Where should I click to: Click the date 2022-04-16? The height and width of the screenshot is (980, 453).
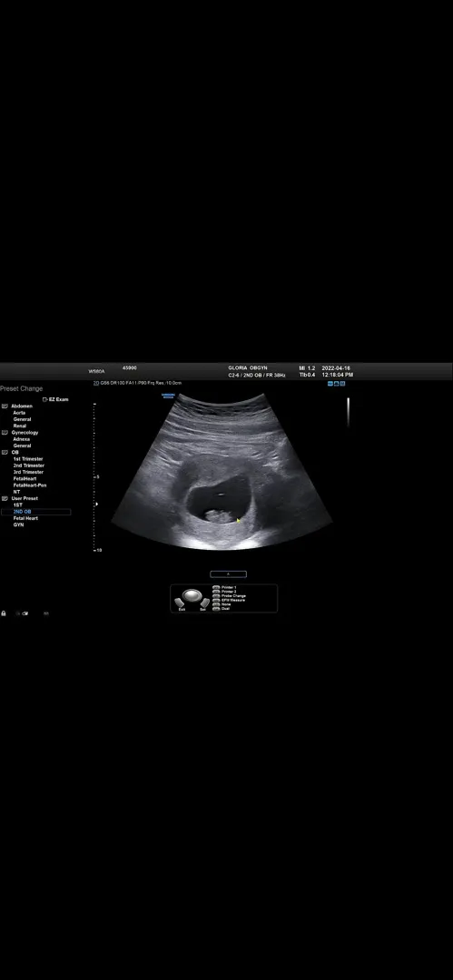pos(336,368)
